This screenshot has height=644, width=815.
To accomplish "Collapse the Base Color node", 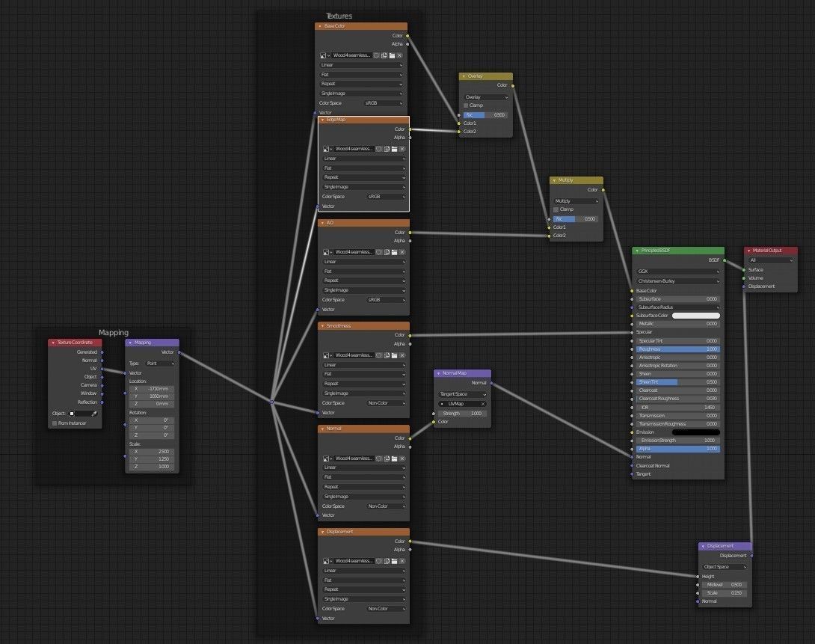I will (x=320, y=26).
